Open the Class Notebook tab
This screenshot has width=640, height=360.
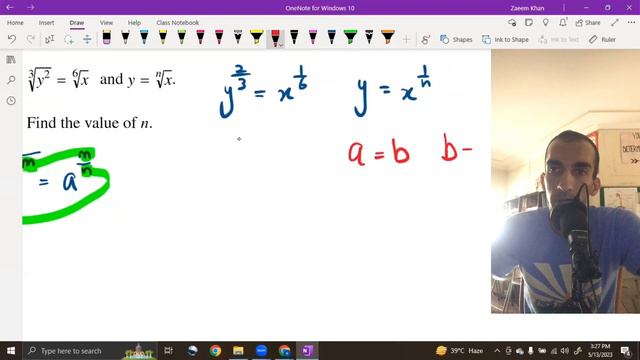(178, 23)
